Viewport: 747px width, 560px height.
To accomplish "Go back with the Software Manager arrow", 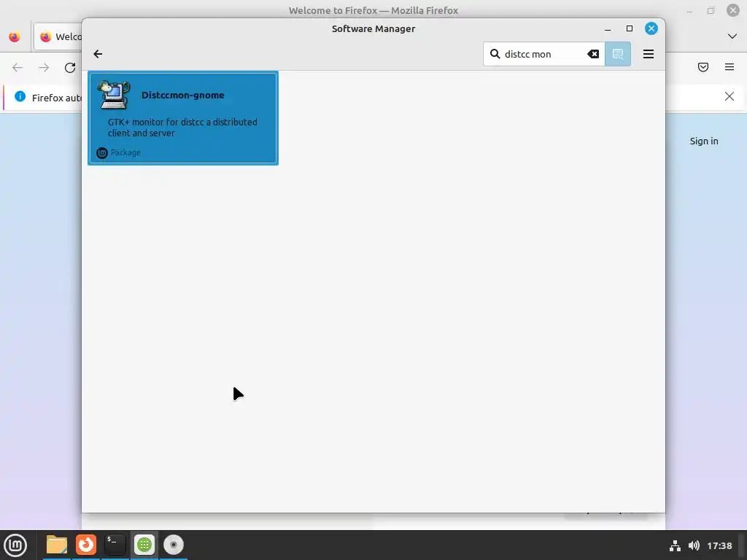I will point(98,54).
